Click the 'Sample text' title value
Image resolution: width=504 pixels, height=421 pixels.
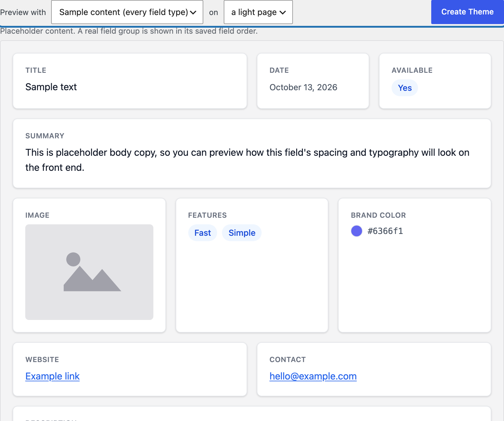(x=51, y=87)
